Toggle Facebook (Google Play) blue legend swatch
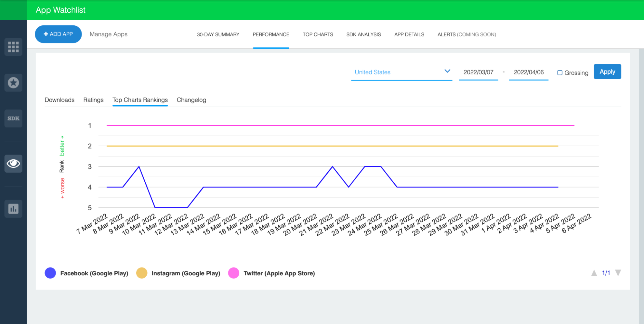Viewport: 644px width, 324px height. [50, 273]
